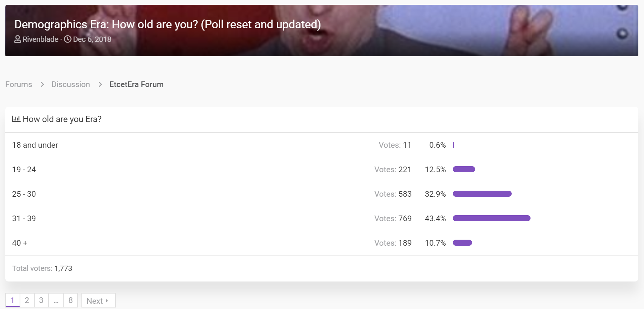
Task: Open the Discussion breadcrumb link
Action: pos(71,84)
